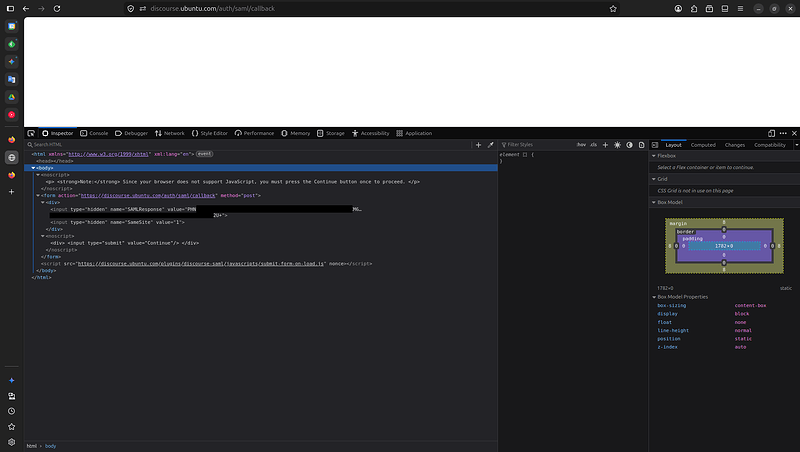Focus the Search HTML field
Viewport: 800px width, 452px height.
pyautogui.click(x=250, y=145)
